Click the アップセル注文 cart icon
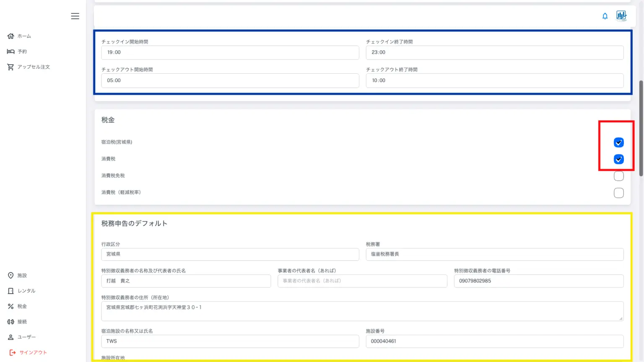 [x=11, y=67]
